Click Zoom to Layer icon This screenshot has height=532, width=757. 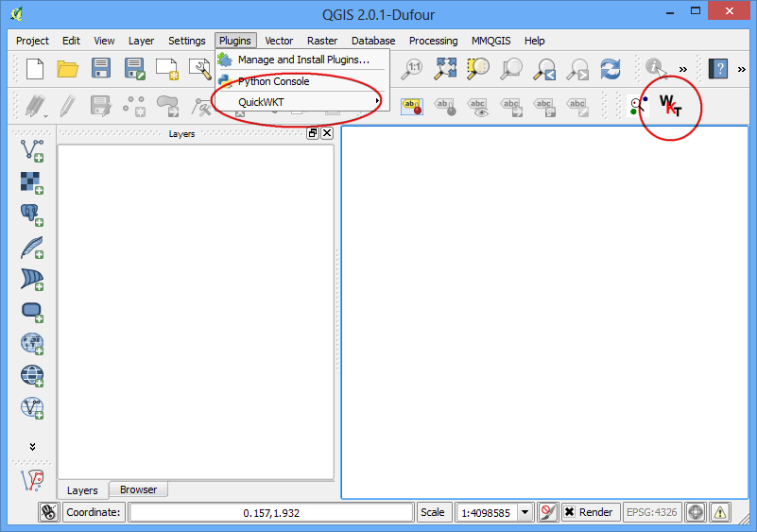click(510, 69)
